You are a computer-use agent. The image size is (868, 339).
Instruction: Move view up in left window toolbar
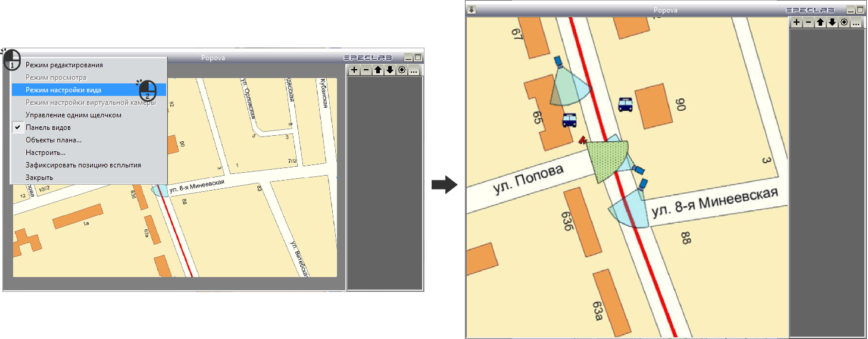pos(378,70)
